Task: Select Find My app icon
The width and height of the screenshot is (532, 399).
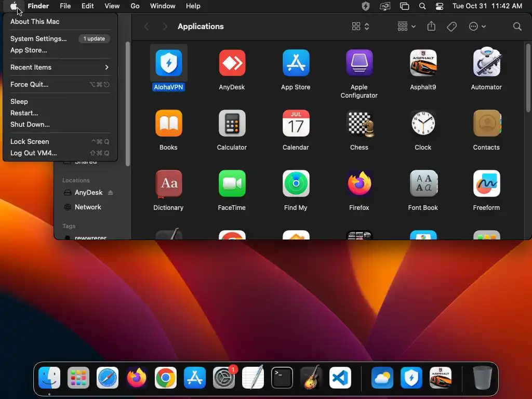Action: (x=296, y=183)
